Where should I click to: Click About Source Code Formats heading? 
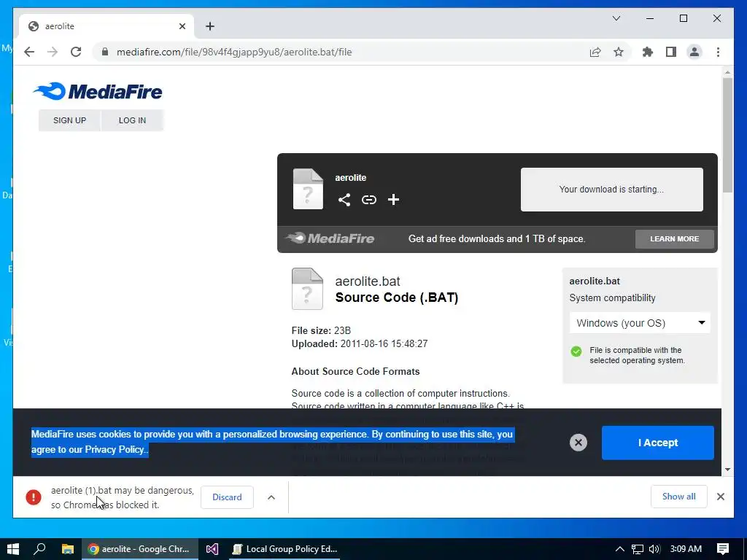[x=355, y=371]
